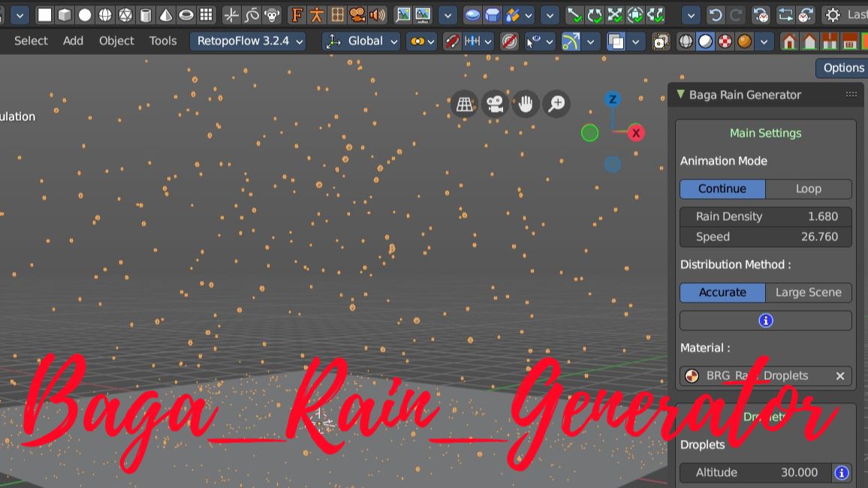The image size is (868, 488).
Task: Activate the magnifier zoom view control
Action: point(556,104)
